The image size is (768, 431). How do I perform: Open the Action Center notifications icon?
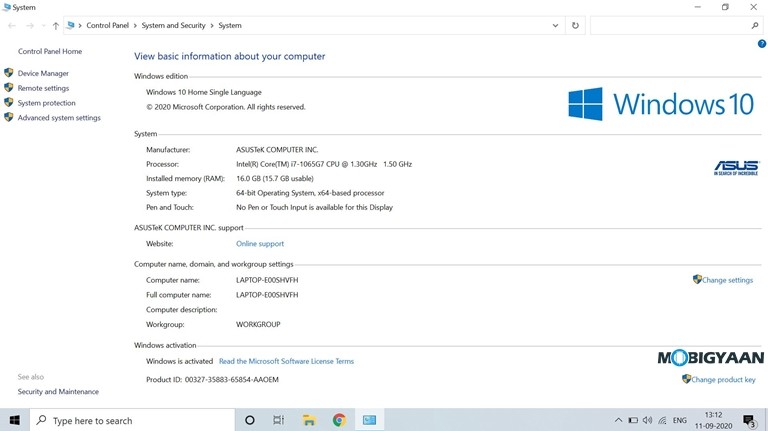pos(749,420)
